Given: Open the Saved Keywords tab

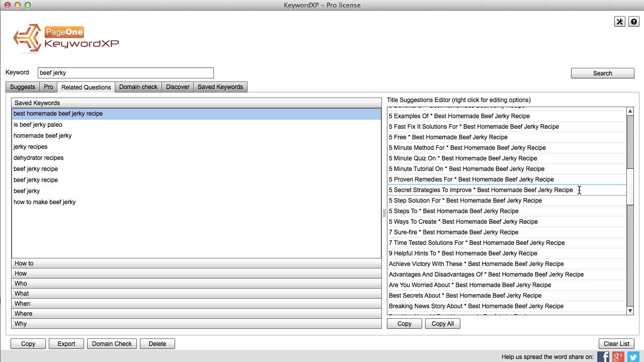Looking at the screenshot, I should point(220,87).
